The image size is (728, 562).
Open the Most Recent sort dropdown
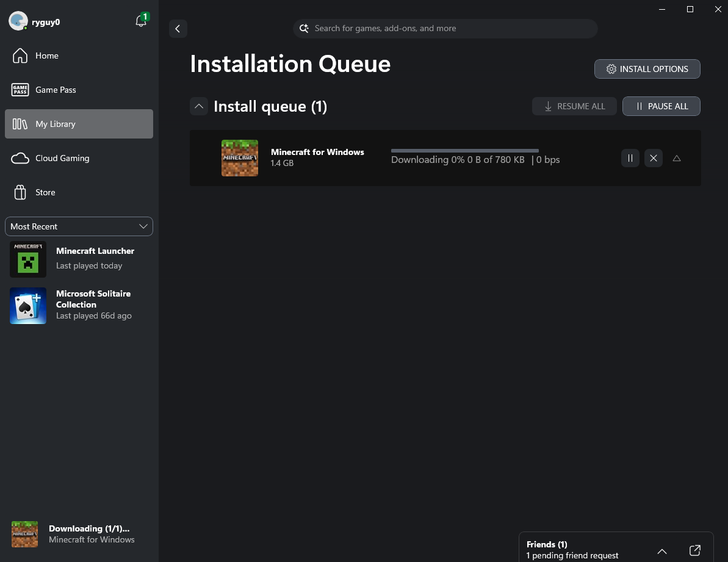click(x=79, y=226)
